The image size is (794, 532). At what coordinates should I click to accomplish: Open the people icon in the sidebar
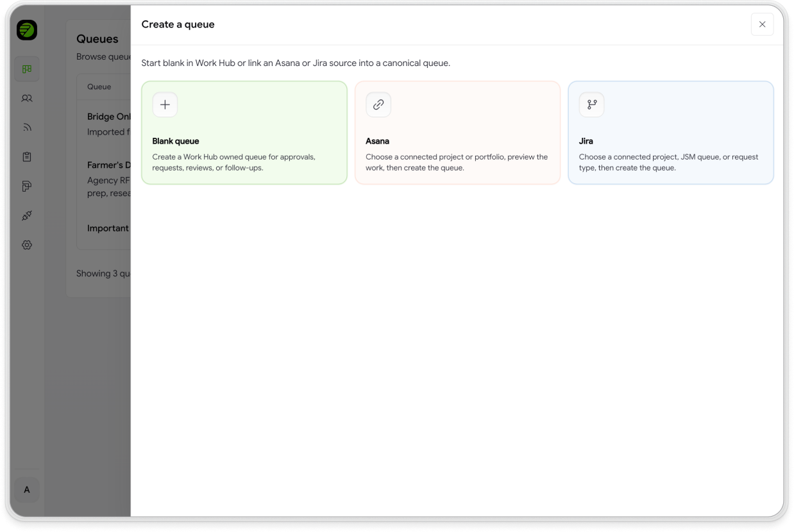[27, 98]
